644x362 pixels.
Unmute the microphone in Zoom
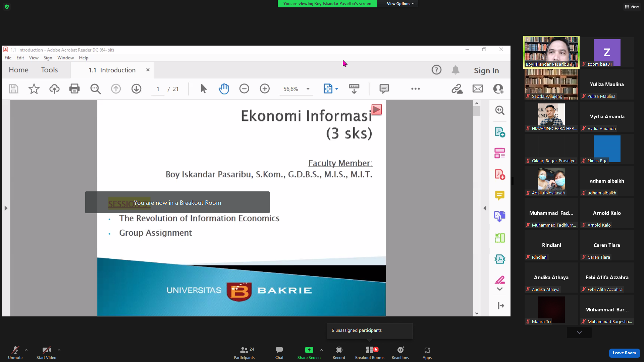(15, 353)
